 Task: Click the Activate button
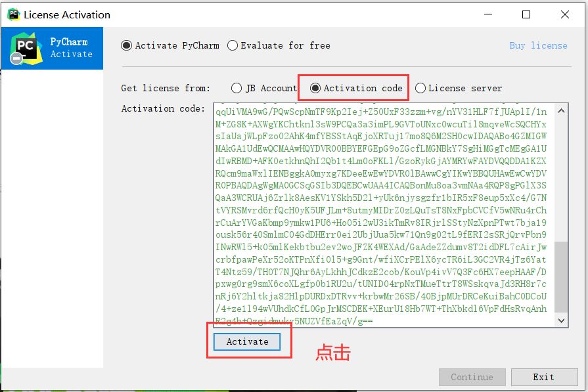coord(247,342)
